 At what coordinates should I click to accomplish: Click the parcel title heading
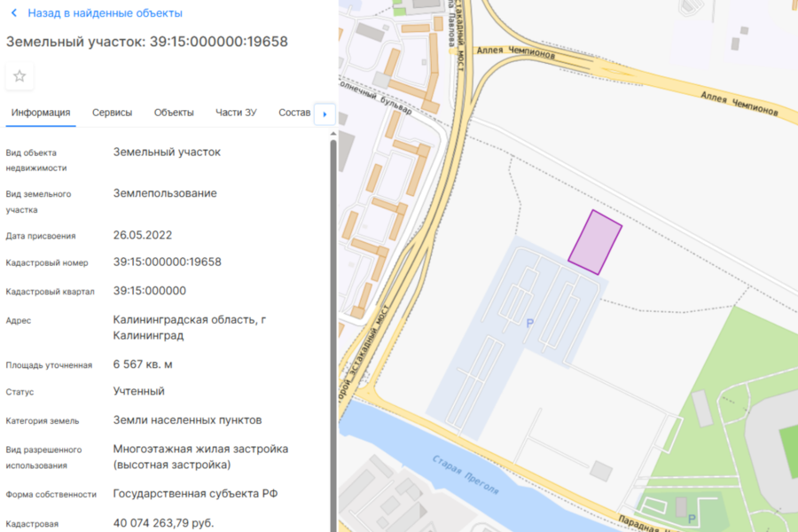147,42
